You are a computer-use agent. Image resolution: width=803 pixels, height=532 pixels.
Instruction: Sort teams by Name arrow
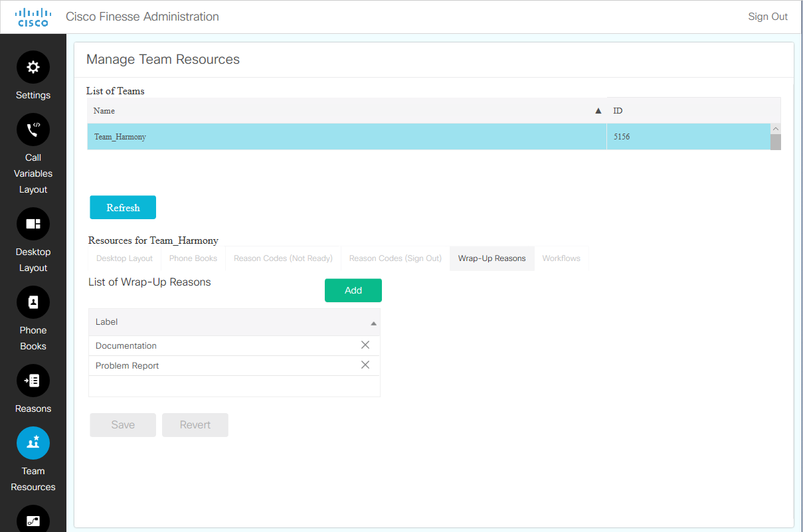tap(598, 111)
